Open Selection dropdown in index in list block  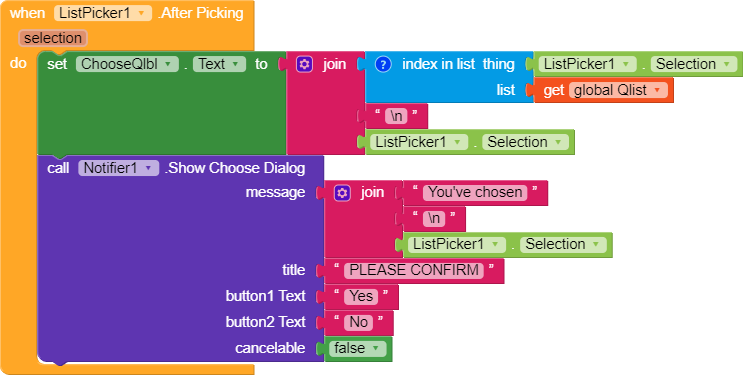(x=693, y=64)
